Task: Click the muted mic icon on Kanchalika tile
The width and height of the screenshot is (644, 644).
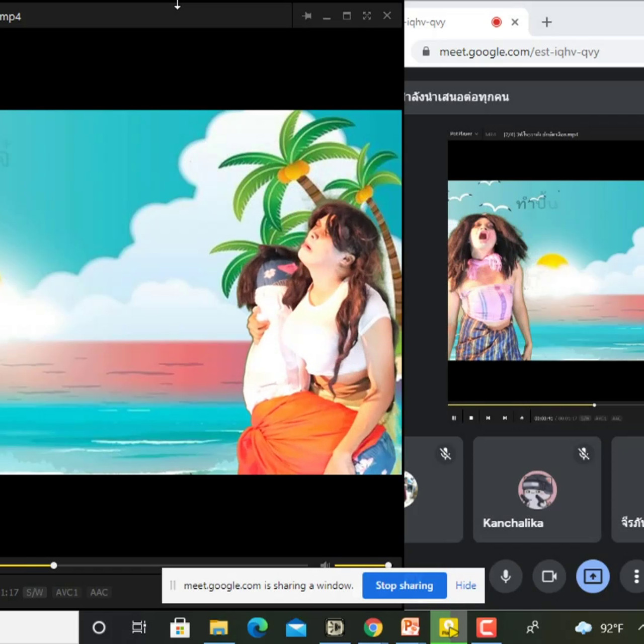Action: pos(584,454)
